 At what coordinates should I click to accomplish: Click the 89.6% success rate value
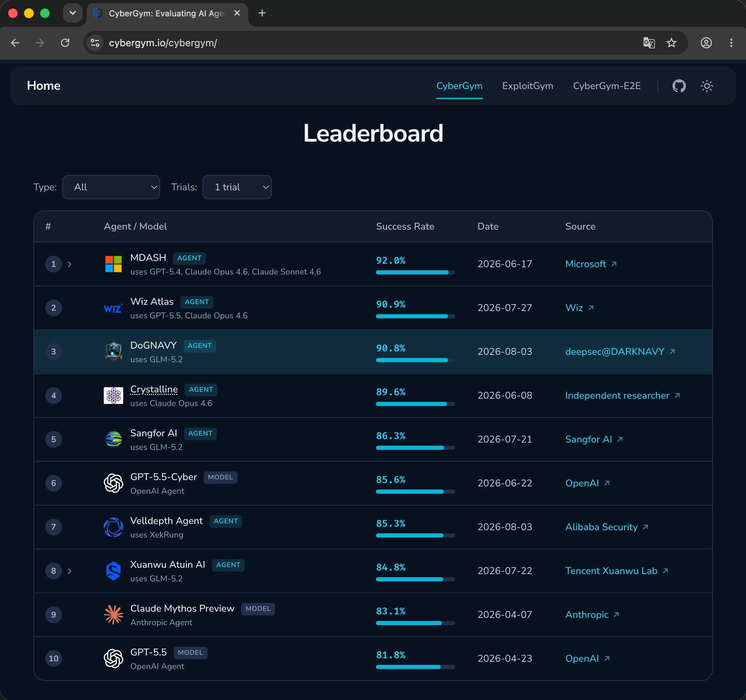[x=391, y=392]
